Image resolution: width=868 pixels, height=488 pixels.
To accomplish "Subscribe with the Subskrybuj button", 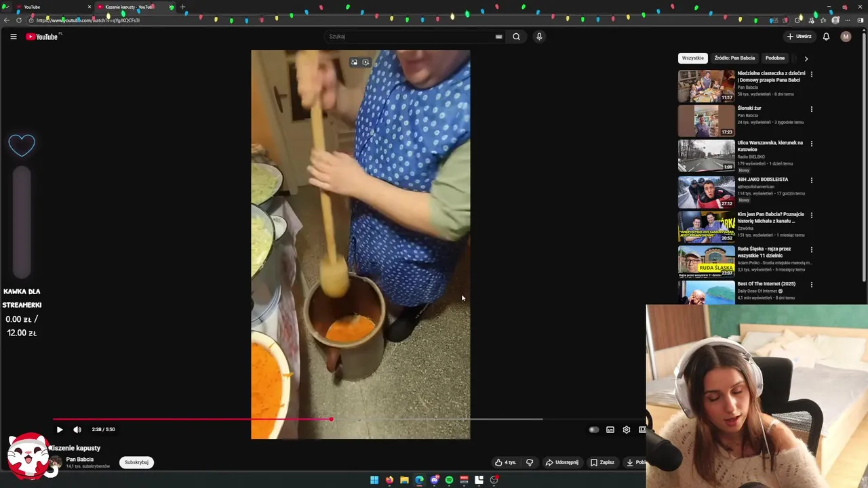I will 136,462.
